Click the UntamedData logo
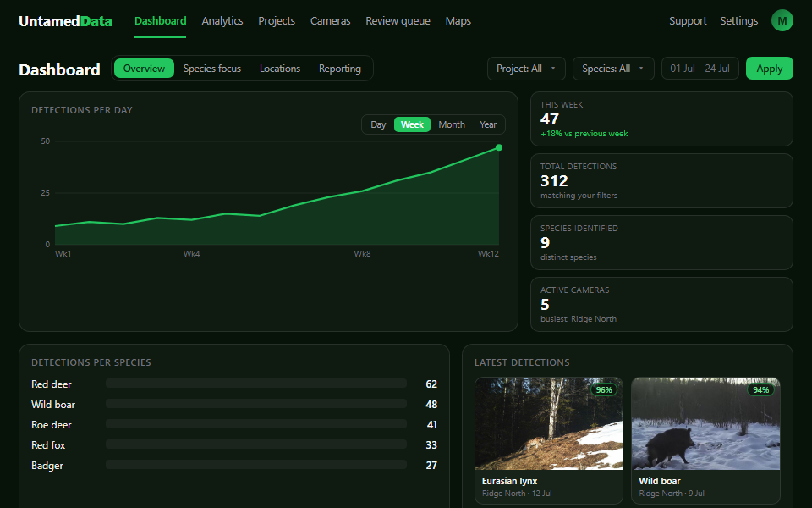 [x=65, y=21]
